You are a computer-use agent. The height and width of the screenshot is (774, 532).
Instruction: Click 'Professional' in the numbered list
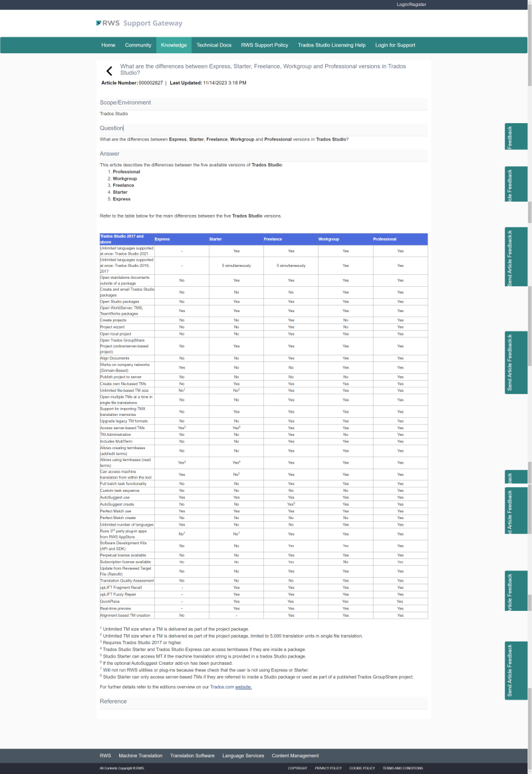tap(126, 172)
